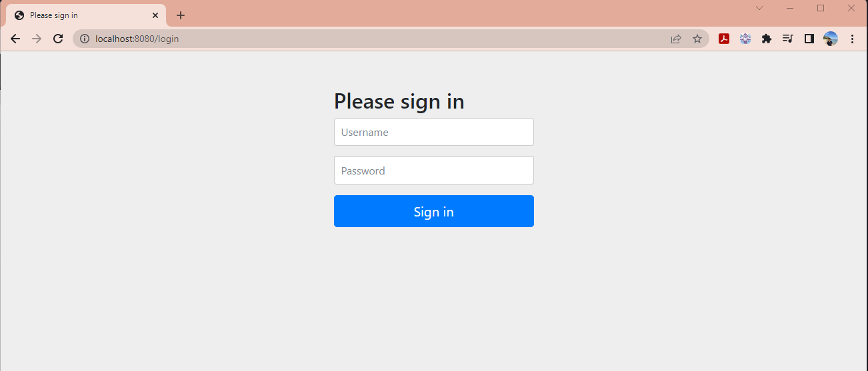
Task: Focus the Password input field
Action: pyautogui.click(x=434, y=171)
